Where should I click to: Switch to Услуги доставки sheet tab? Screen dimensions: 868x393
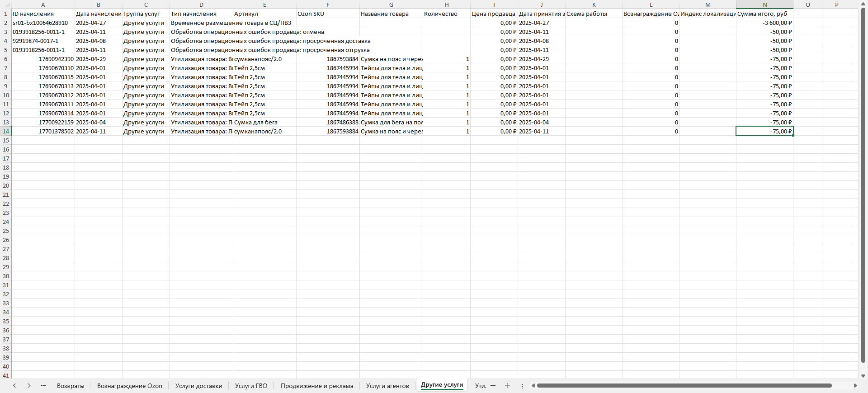point(198,386)
